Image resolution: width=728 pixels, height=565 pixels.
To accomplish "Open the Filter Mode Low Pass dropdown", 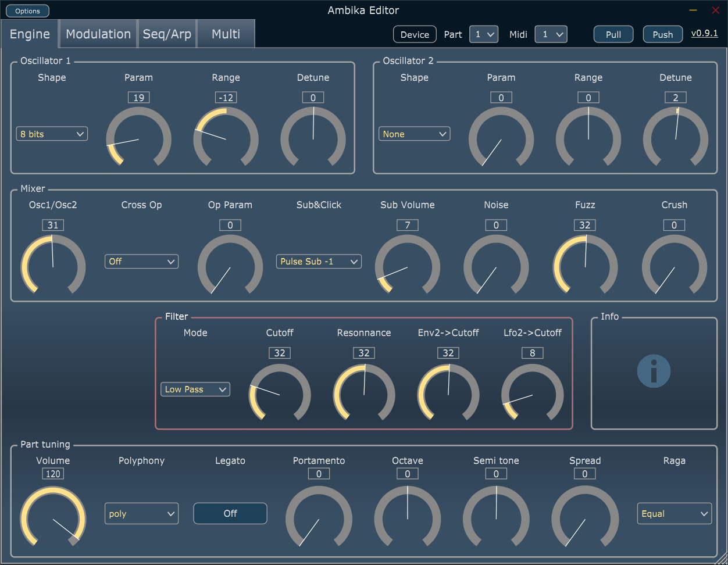I will pos(195,389).
